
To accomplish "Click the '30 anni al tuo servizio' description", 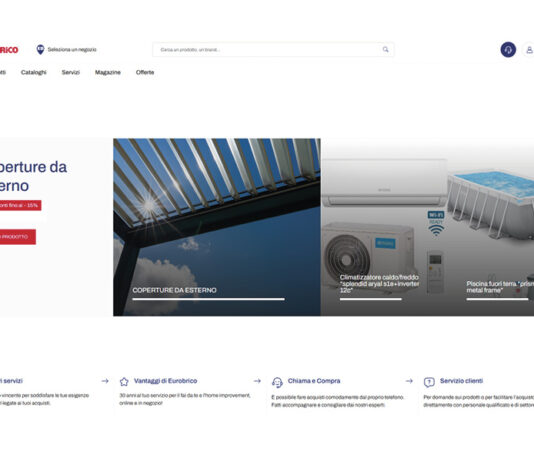I will 185,399.
